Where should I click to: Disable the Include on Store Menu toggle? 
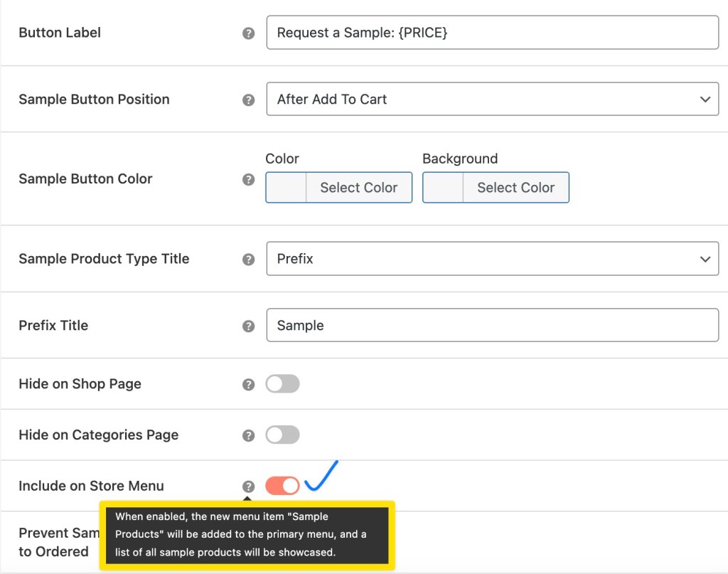(x=282, y=486)
